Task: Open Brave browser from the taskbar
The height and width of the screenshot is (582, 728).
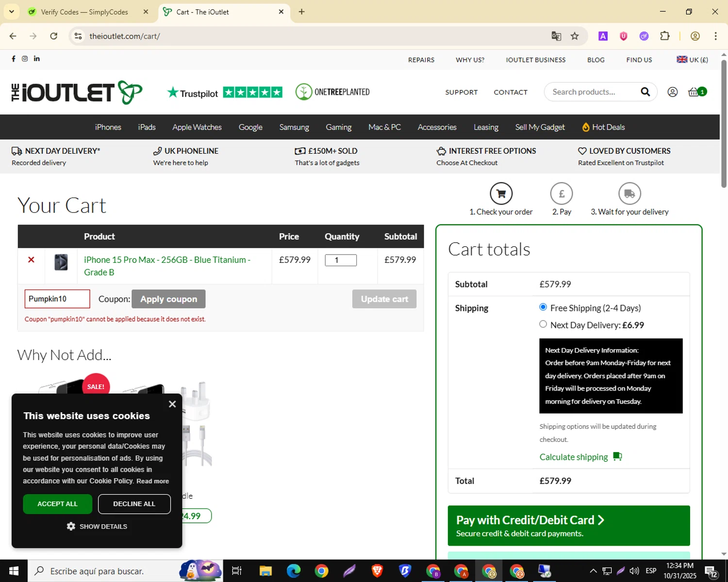Action: pos(377,571)
